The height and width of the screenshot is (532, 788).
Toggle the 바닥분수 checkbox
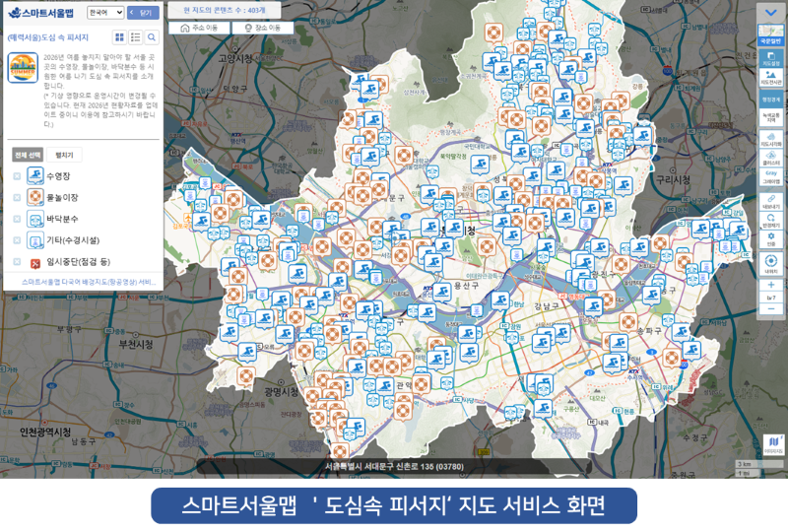pyautogui.click(x=17, y=219)
